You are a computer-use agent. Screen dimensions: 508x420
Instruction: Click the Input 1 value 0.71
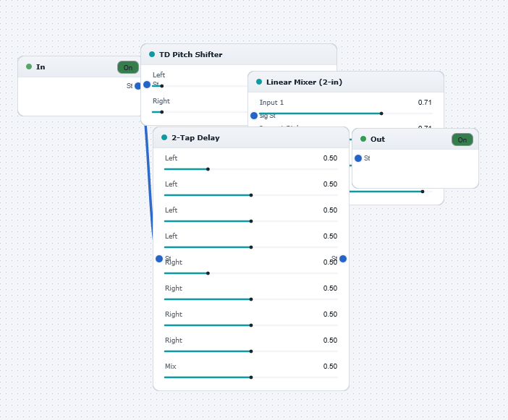click(425, 102)
